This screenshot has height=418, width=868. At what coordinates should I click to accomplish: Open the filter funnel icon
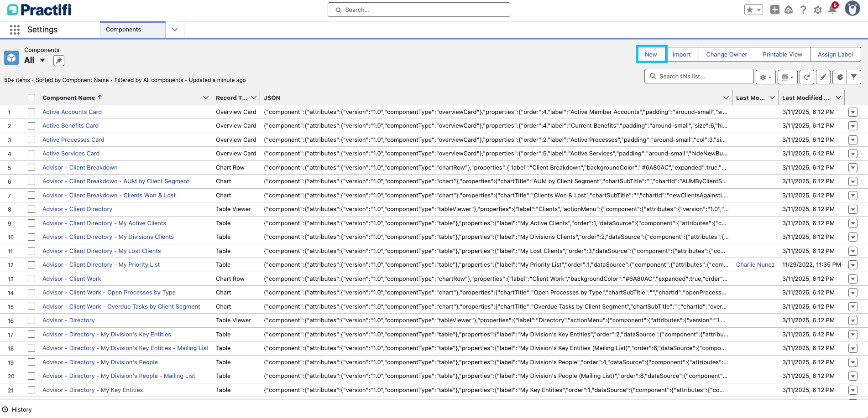tap(853, 77)
